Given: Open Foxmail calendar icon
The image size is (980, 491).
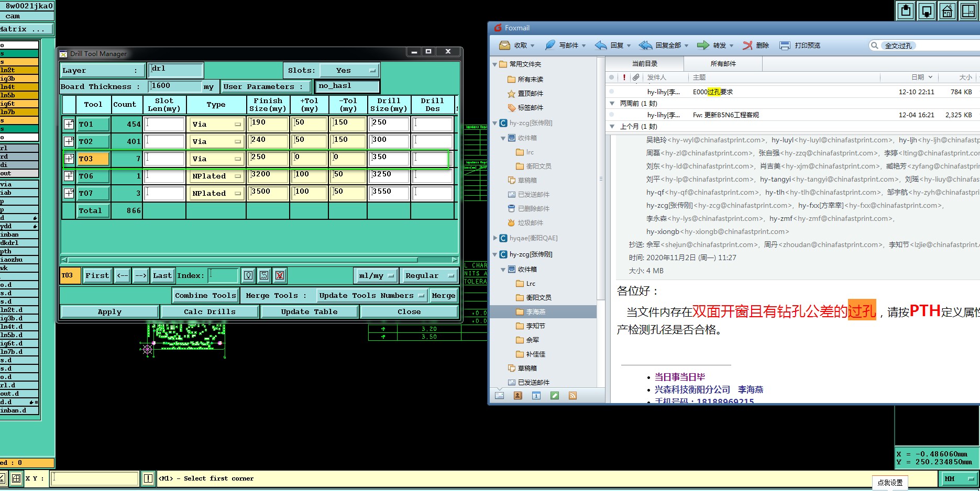Looking at the screenshot, I should pyautogui.click(x=536, y=396).
